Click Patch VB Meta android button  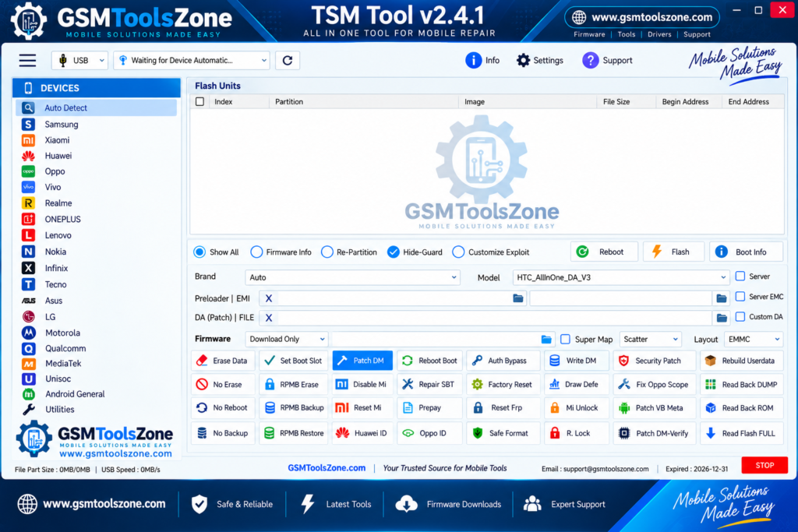pos(654,408)
